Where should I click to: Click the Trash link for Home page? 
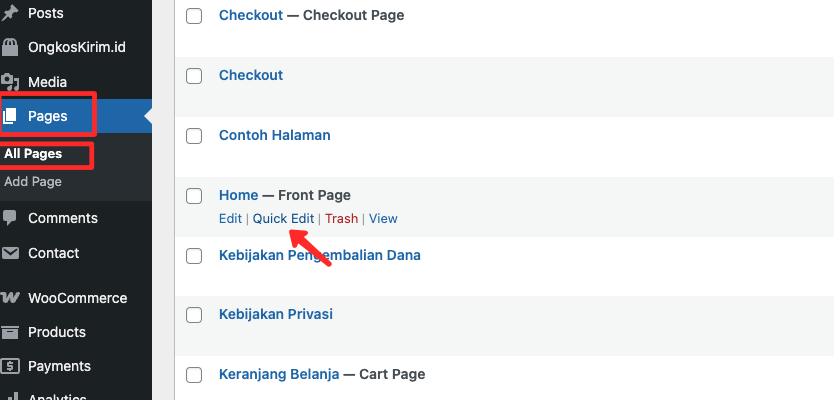[x=341, y=219]
